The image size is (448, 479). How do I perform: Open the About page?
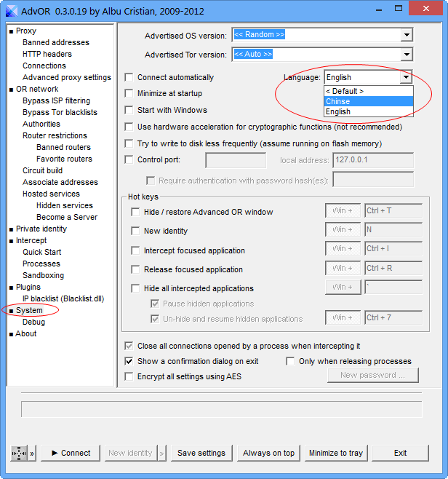coord(26,333)
